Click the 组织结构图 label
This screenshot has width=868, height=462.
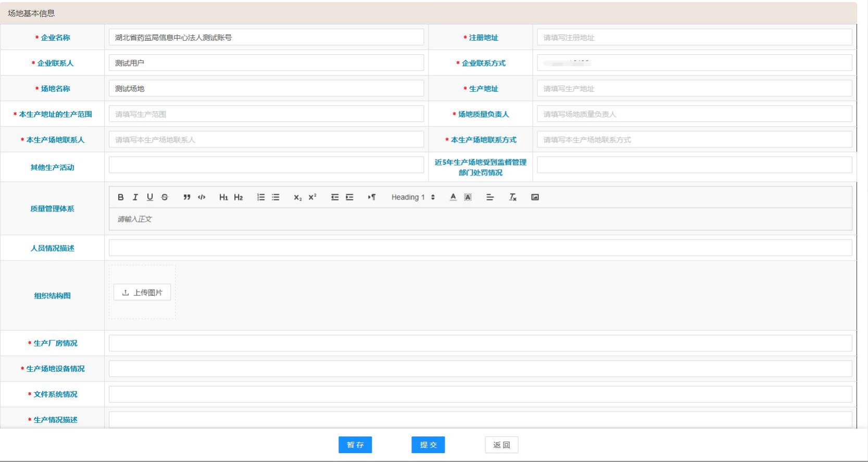pos(52,295)
